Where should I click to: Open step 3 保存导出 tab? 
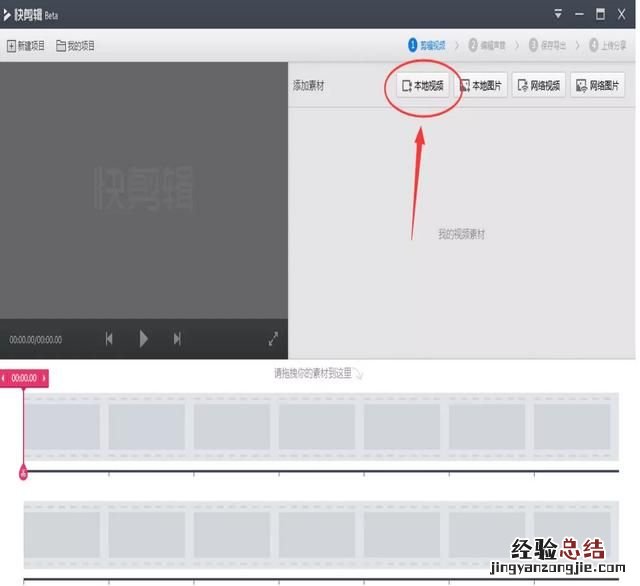[x=547, y=45]
